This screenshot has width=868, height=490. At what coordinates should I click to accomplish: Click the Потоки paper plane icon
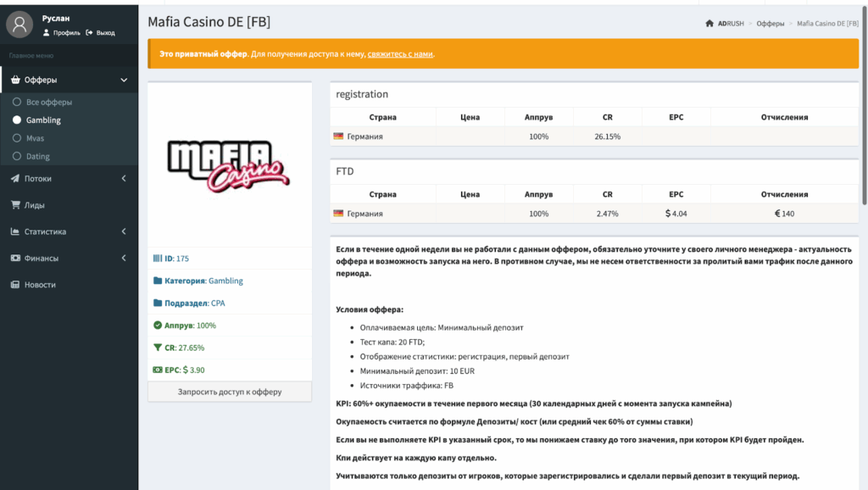(15, 178)
